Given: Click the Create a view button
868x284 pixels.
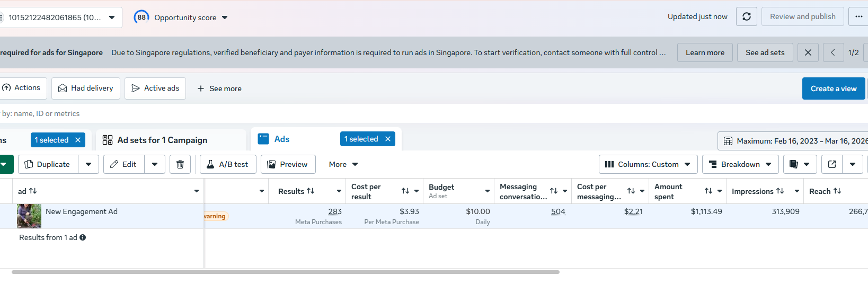Looking at the screenshot, I should tap(833, 88).
